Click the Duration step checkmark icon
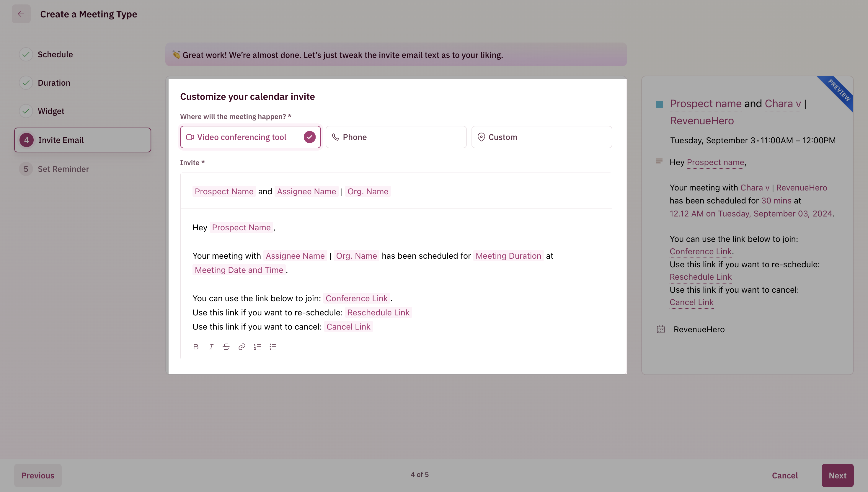Viewport: 868px width, 492px height. (x=26, y=83)
